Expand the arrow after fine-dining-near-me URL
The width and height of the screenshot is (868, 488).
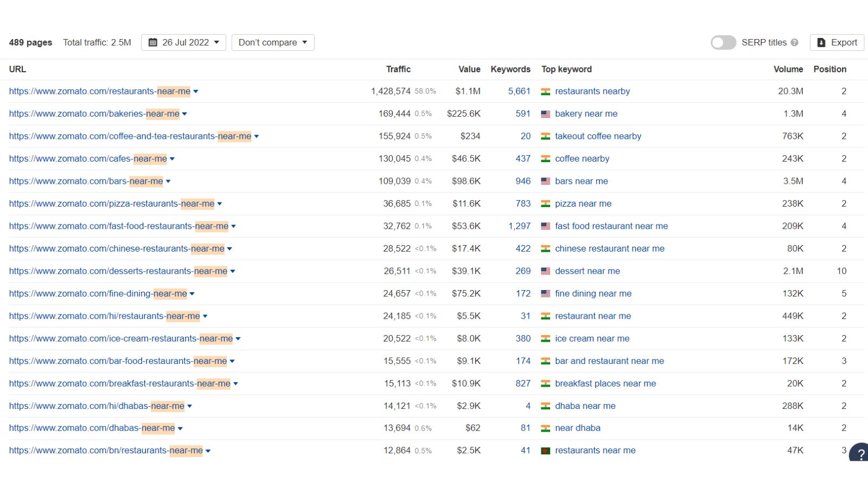[192, 294]
